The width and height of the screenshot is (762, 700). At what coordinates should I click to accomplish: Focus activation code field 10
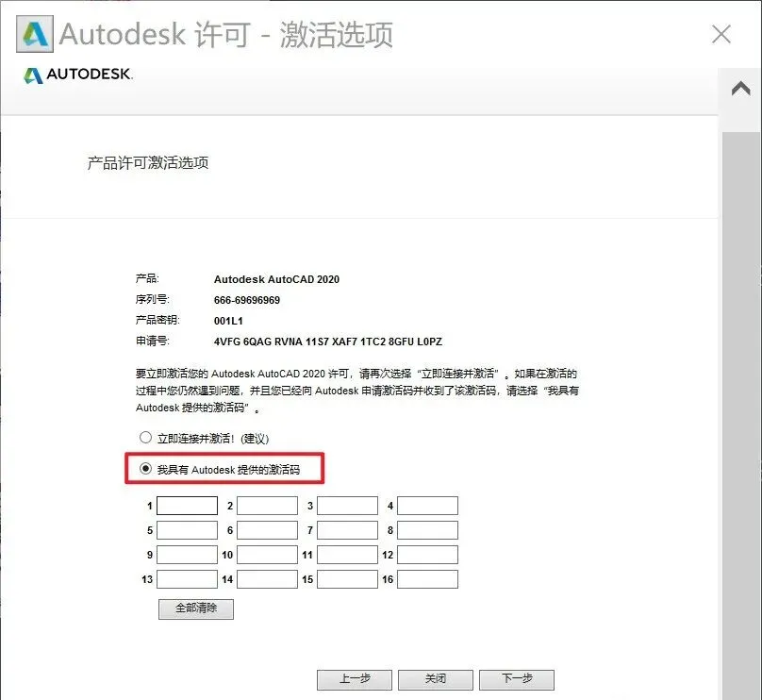[x=267, y=555]
